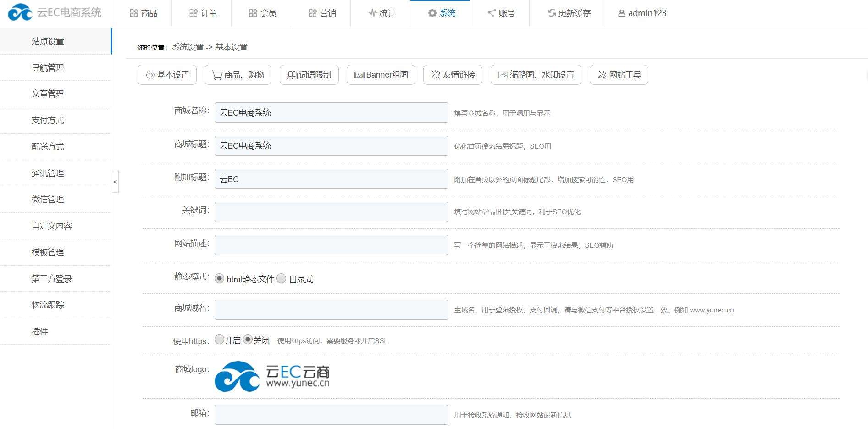The image size is (868, 429).
Task: Expand the admin123 user menu
Action: point(641,13)
